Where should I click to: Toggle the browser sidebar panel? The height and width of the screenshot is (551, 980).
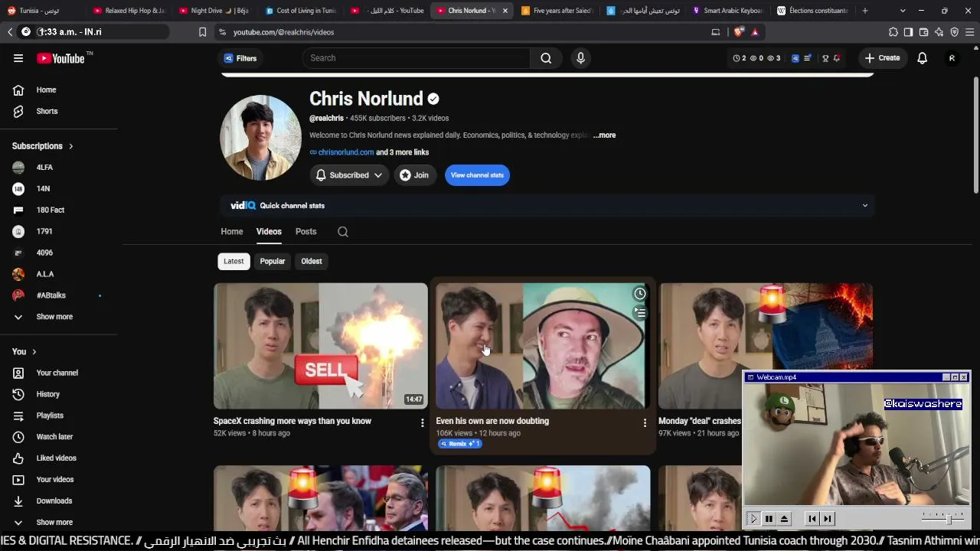(908, 32)
